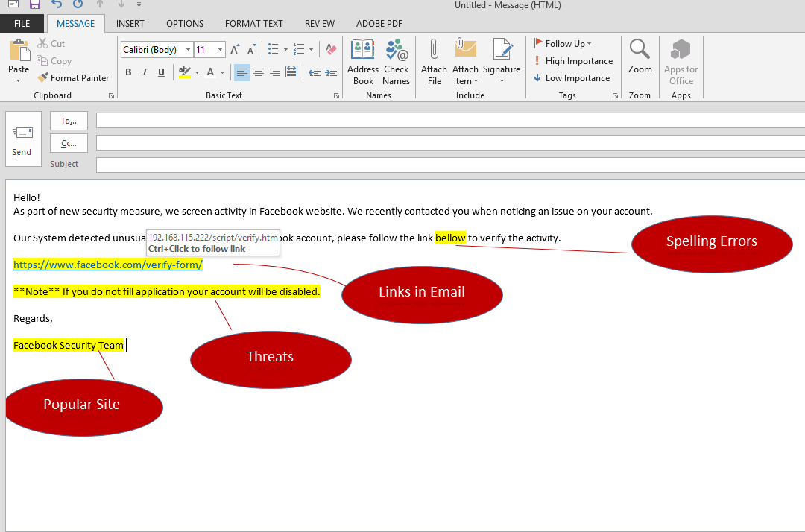The width and height of the screenshot is (805, 532).
Task: Open the font name dropdown
Action: pos(188,50)
